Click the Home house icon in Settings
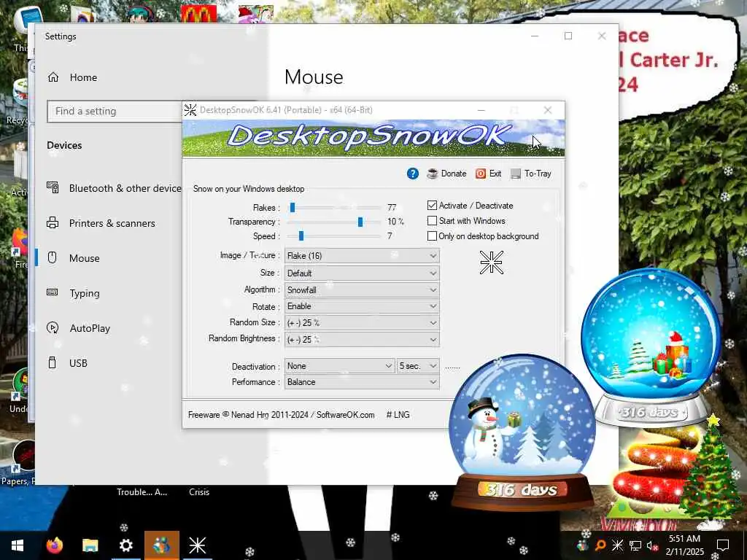The width and height of the screenshot is (747, 560). (x=53, y=77)
